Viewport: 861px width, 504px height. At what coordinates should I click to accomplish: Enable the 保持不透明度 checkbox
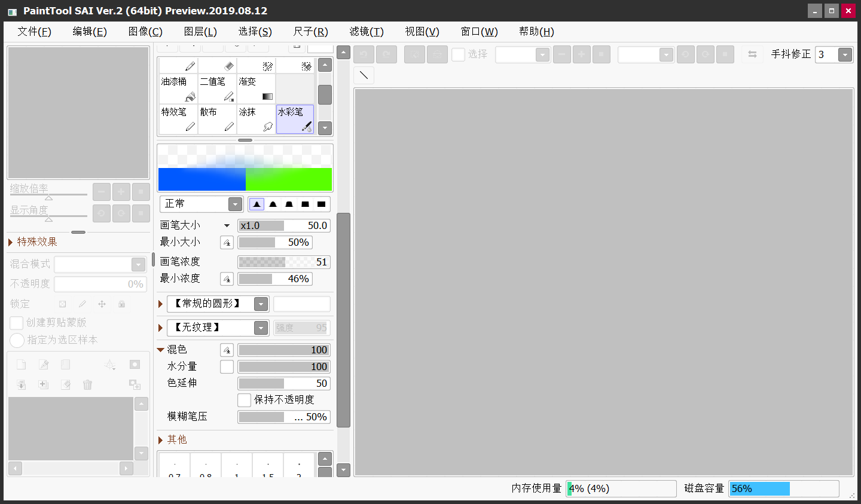(x=244, y=400)
